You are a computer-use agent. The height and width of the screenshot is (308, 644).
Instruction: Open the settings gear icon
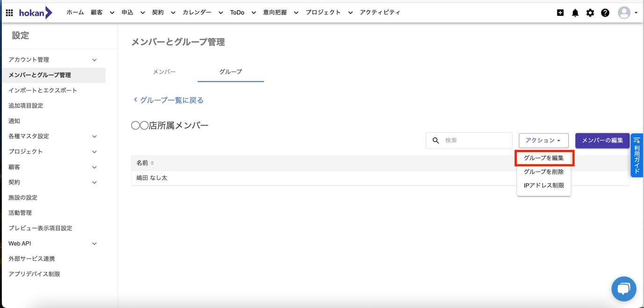pos(590,13)
